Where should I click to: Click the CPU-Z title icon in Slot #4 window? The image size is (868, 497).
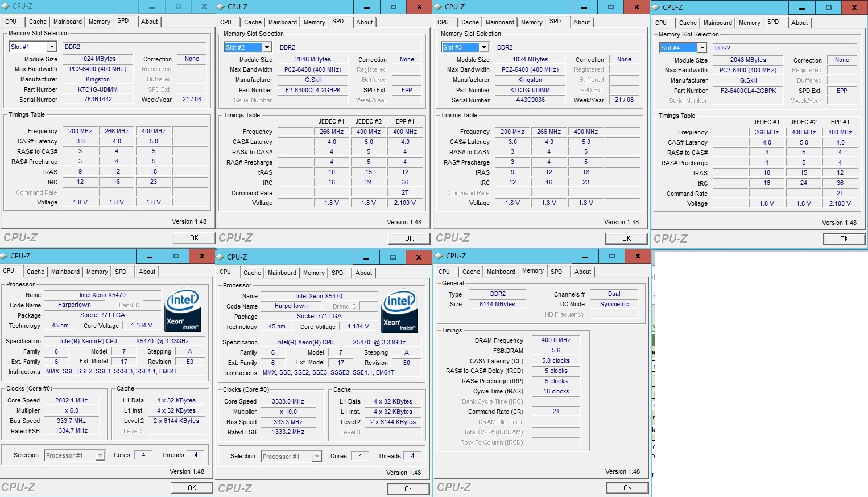tap(656, 7)
